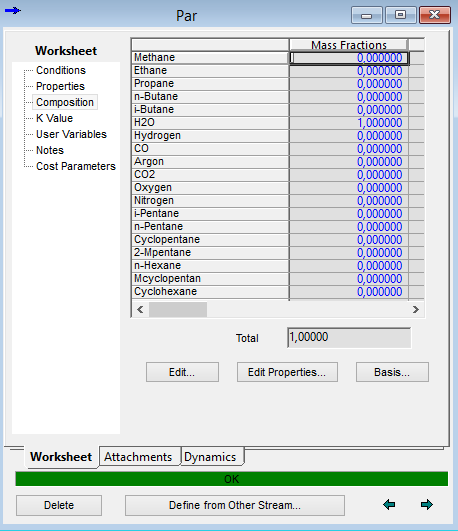Click the Basis... button

[392, 372]
